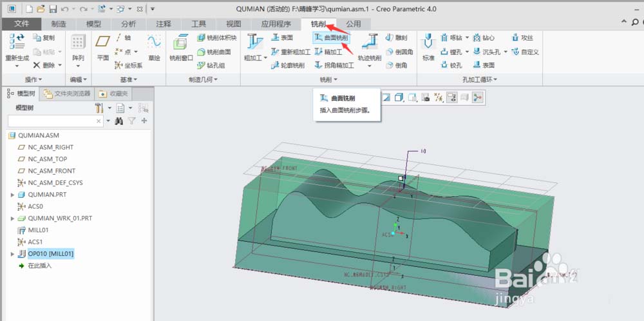The image size is (644, 321).
Task: Click the 铣削窗口 (Mill Window) icon
Action: pos(181,42)
